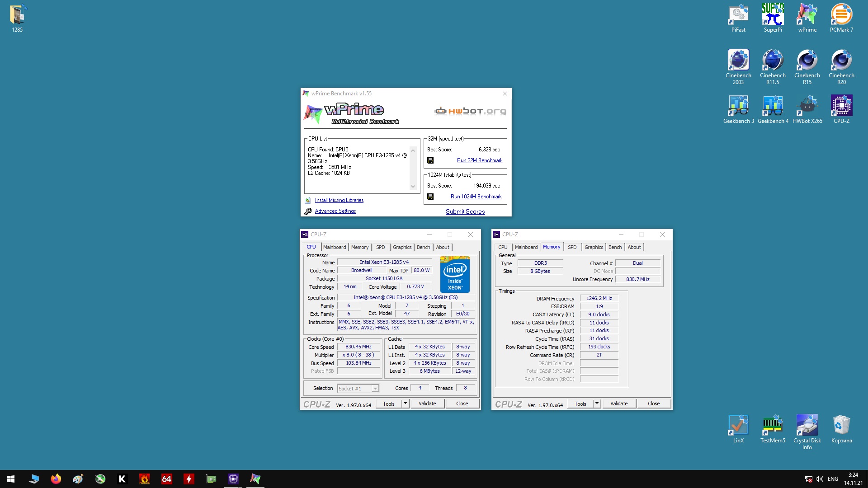Open Cinebench R20 shortcut
The width and height of the screenshot is (868, 488).
[841, 67]
